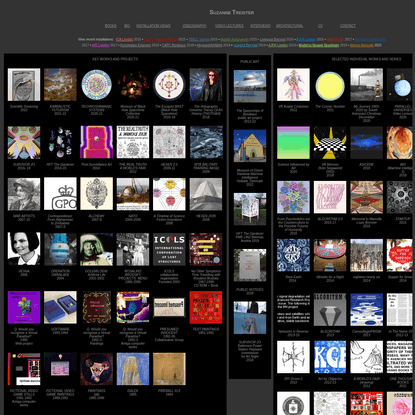Viewport: 415px width, 415px height.
Task: Open the VR Avatar Costumes thumbnail
Action: [x=293, y=85]
